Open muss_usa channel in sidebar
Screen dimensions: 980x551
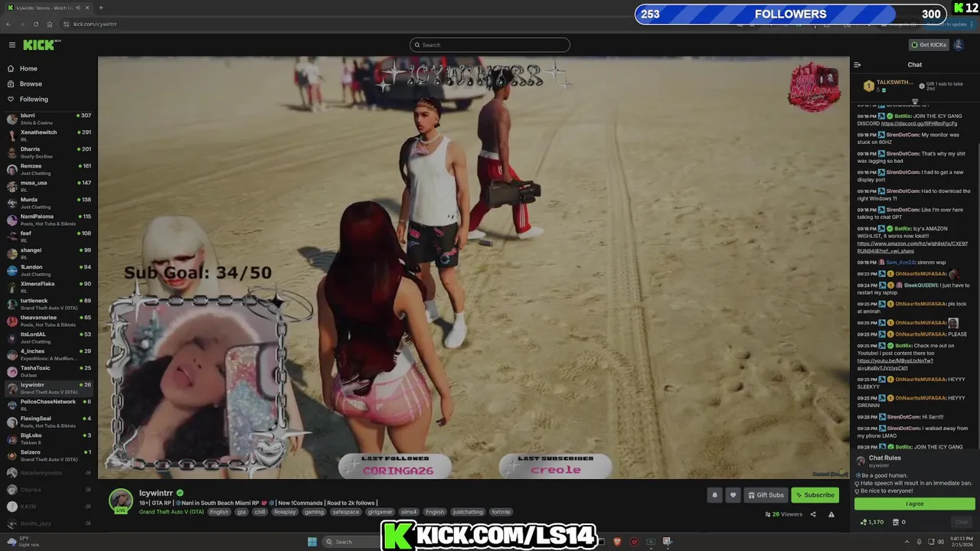tap(48, 186)
